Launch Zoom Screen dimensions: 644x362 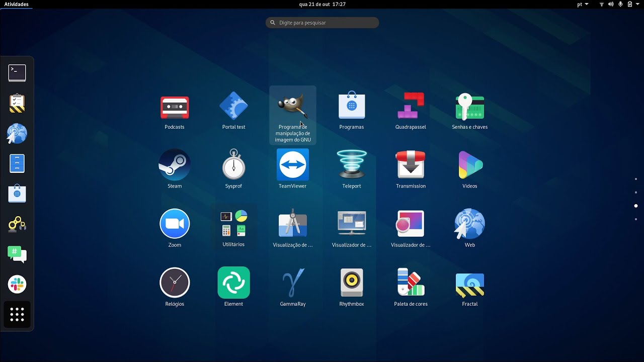tap(175, 229)
